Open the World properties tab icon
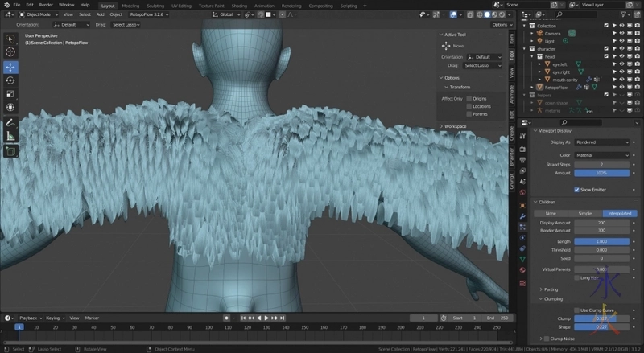 click(522, 192)
